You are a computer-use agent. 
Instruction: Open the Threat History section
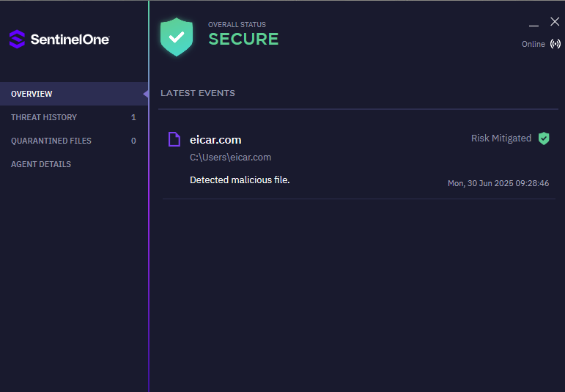coord(44,117)
